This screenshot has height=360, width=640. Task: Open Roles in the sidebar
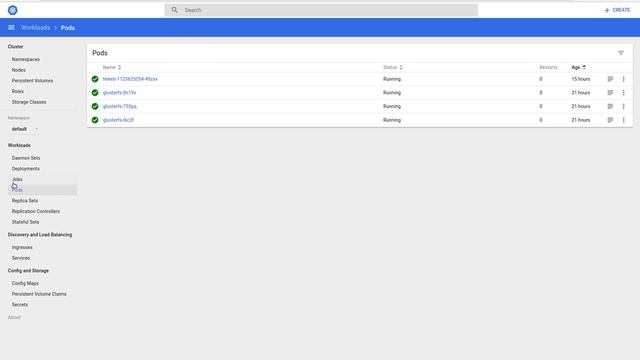click(18, 91)
